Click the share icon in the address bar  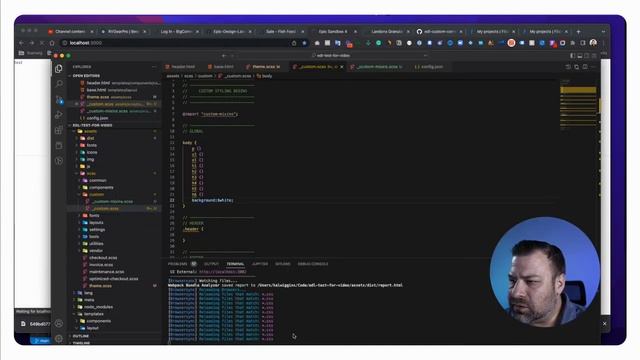tap(294, 43)
